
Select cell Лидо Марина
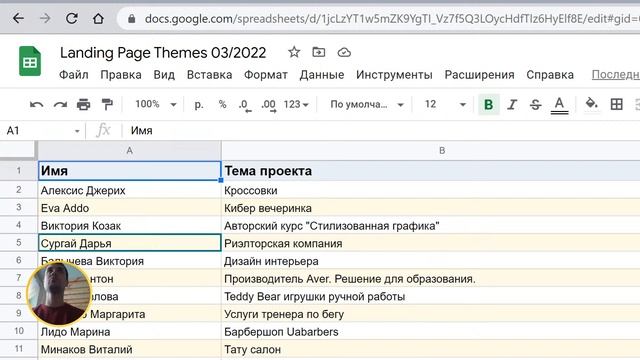(129, 331)
